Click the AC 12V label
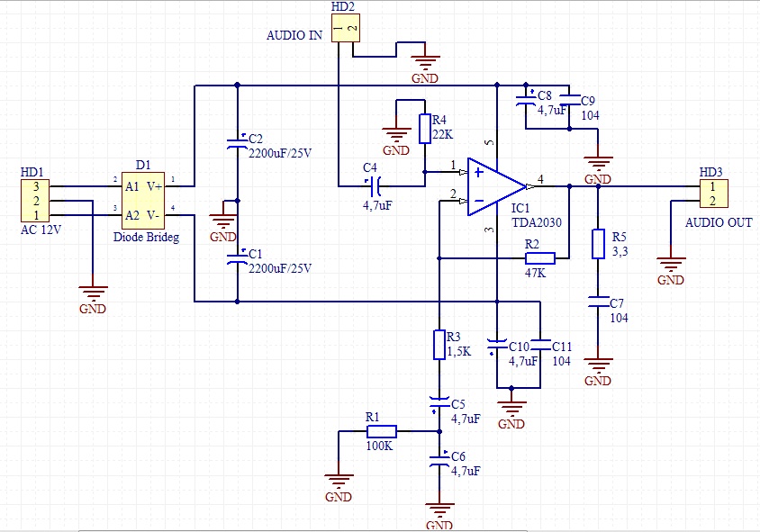This screenshot has width=760, height=532. (x=41, y=230)
